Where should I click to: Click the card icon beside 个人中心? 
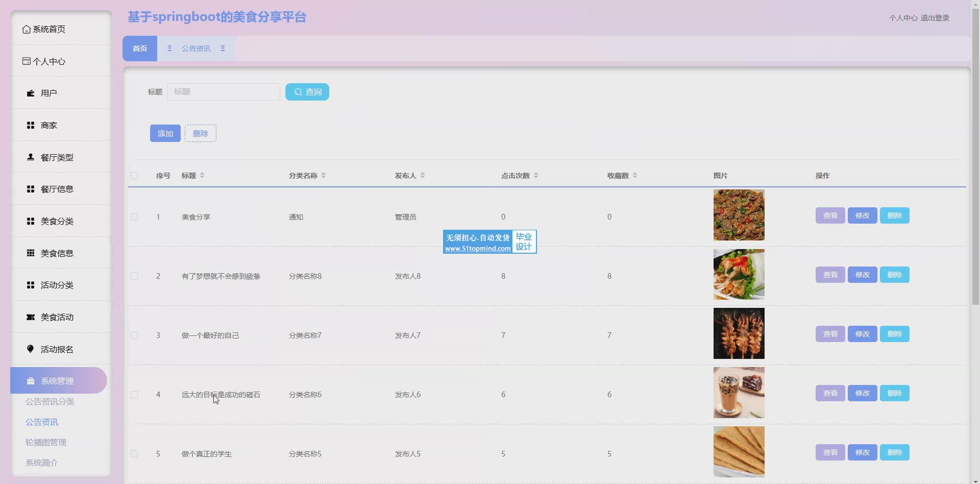pyautogui.click(x=27, y=61)
